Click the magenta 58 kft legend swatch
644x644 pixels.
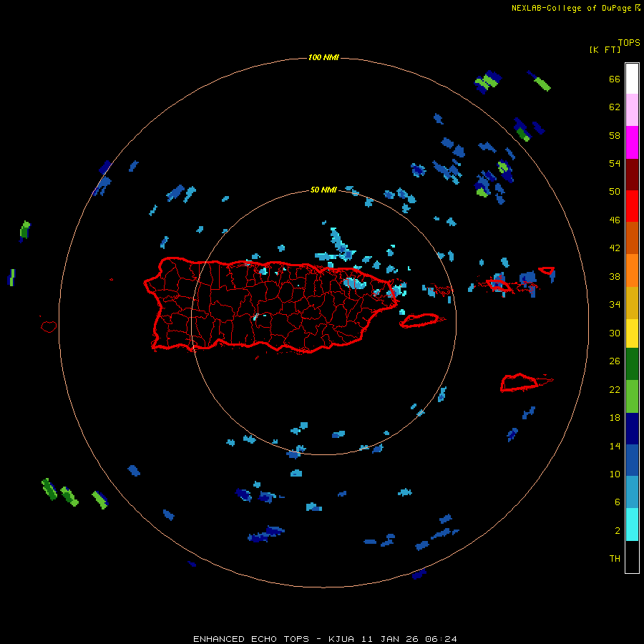click(632, 142)
